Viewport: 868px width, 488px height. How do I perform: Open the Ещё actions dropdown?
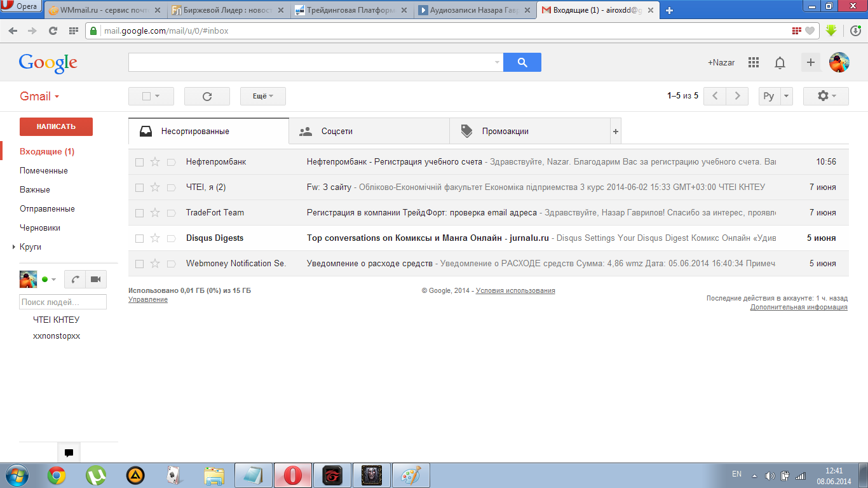pyautogui.click(x=263, y=97)
